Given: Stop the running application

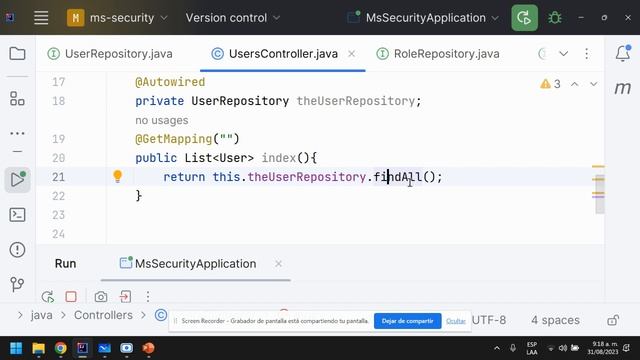Looking at the screenshot, I should (71, 296).
